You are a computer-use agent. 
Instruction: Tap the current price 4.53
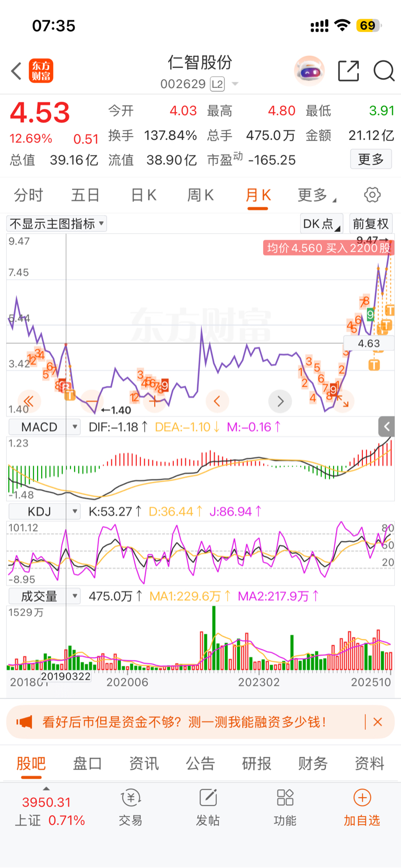(x=40, y=113)
